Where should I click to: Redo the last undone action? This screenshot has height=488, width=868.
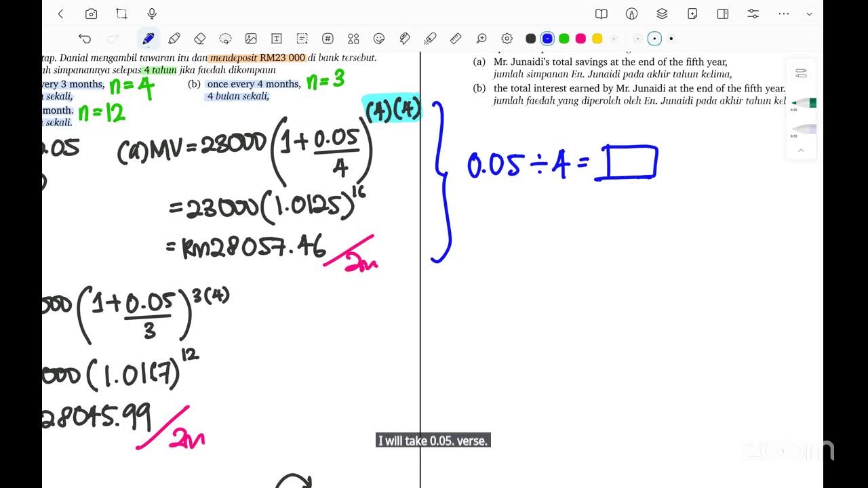coord(113,39)
